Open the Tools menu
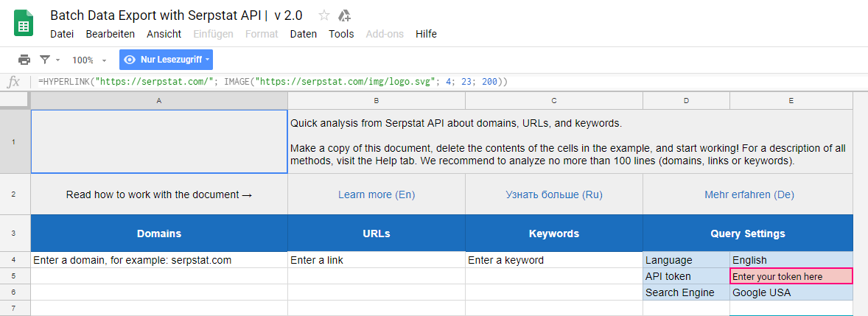The width and height of the screenshot is (868, 316). point(341,34)
